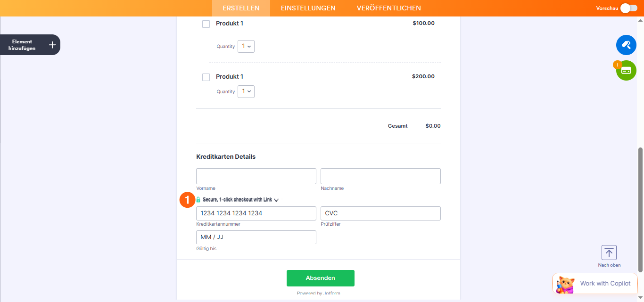Expand the Link checkout chevron

tap(276, 200)
